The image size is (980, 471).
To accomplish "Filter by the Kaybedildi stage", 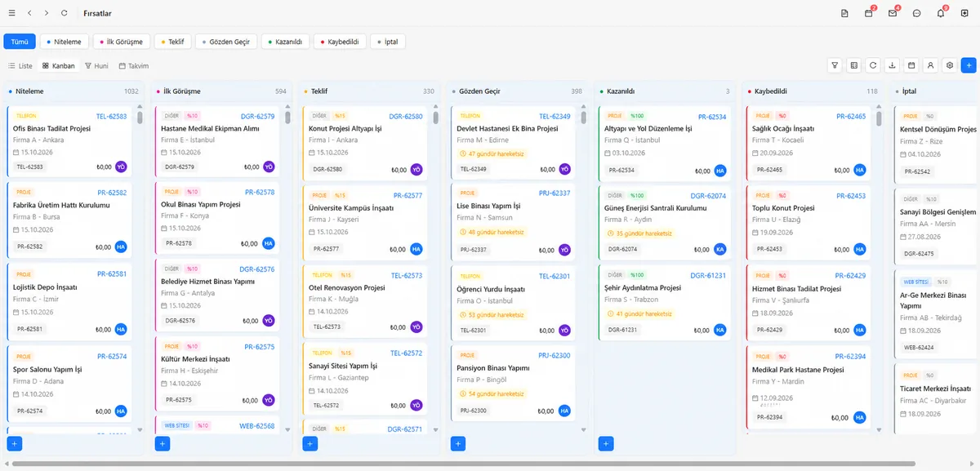I will pyautogui.click(x=340, y=42).
